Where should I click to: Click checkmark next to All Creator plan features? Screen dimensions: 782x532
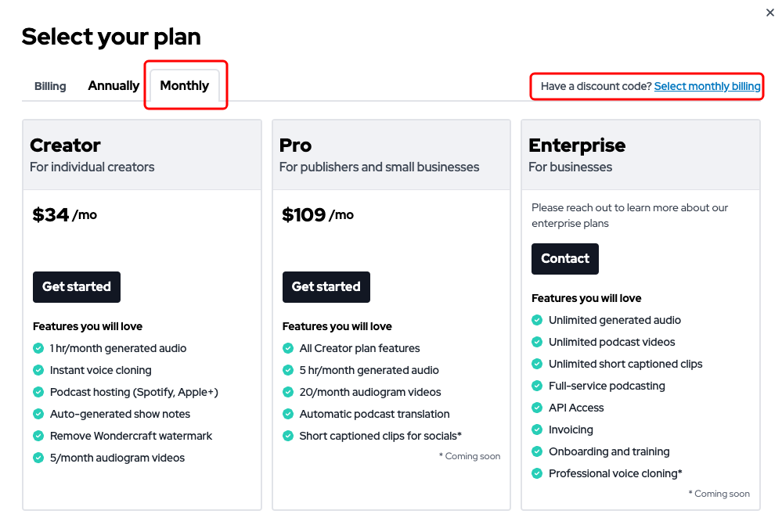pos(288,348)
